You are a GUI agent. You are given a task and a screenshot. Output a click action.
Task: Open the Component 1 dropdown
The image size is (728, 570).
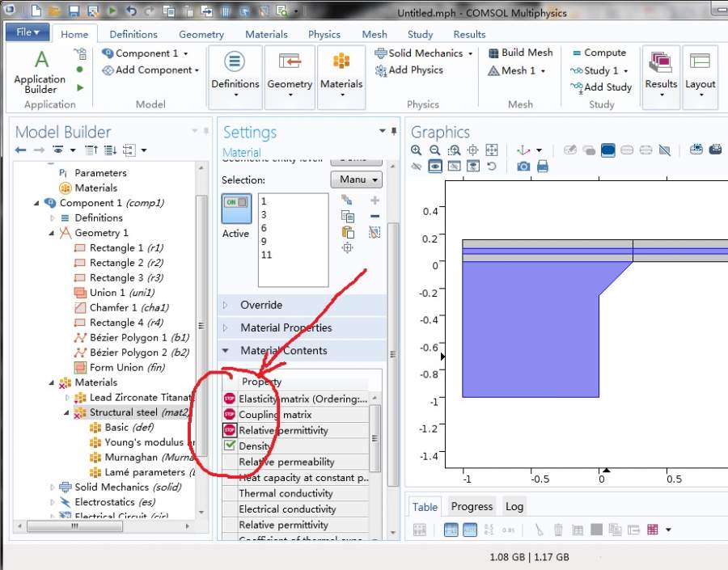[x=186, y=54]
